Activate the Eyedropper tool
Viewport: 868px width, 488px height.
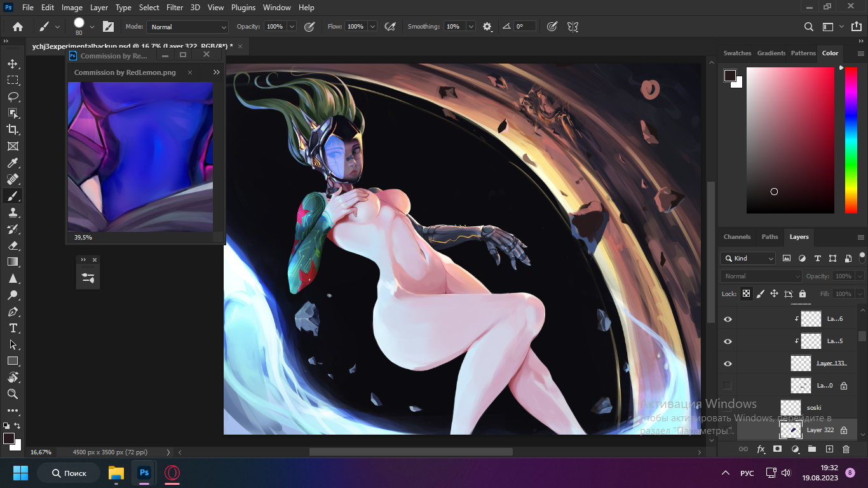click(13, 163)
